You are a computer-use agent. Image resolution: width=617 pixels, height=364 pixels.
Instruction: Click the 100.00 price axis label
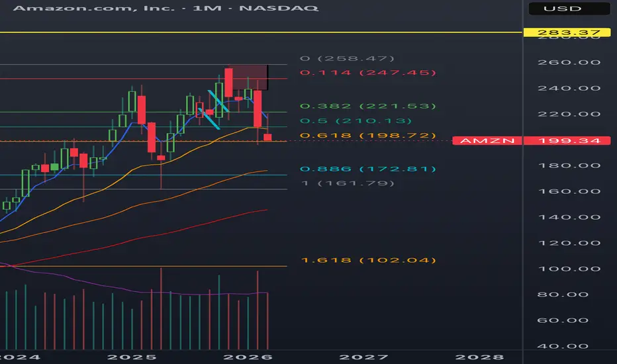(x=569, y=269)
